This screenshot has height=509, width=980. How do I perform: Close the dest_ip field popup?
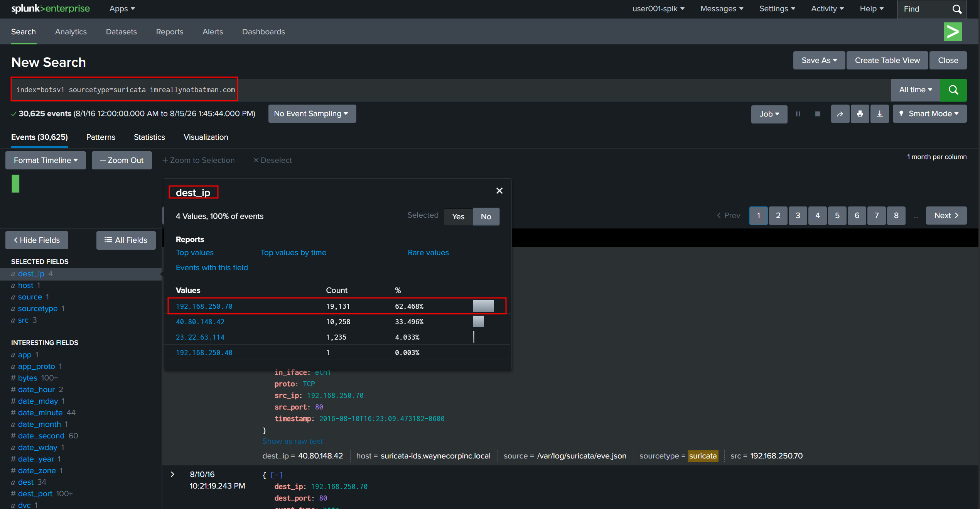point(499,191)
